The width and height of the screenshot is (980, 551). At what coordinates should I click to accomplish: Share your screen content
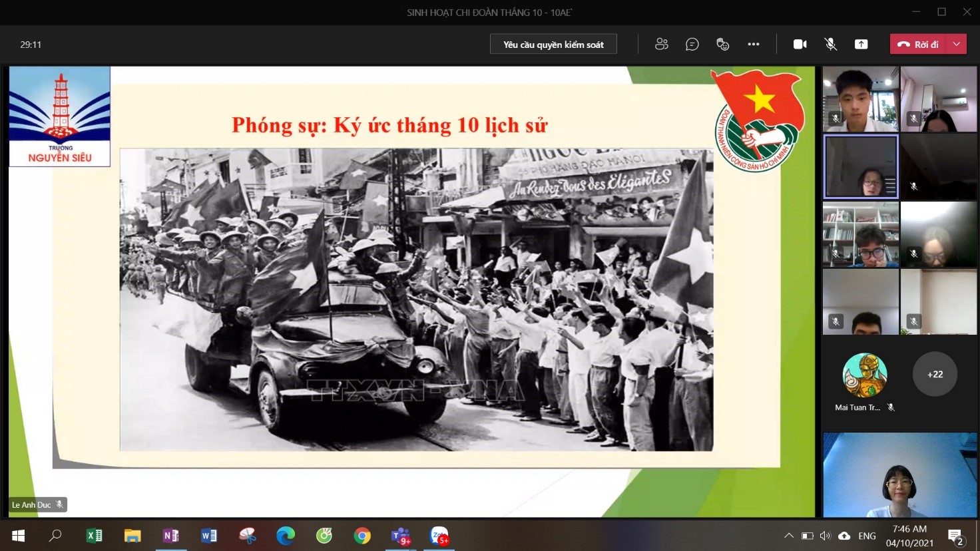(x=861, y=44)
